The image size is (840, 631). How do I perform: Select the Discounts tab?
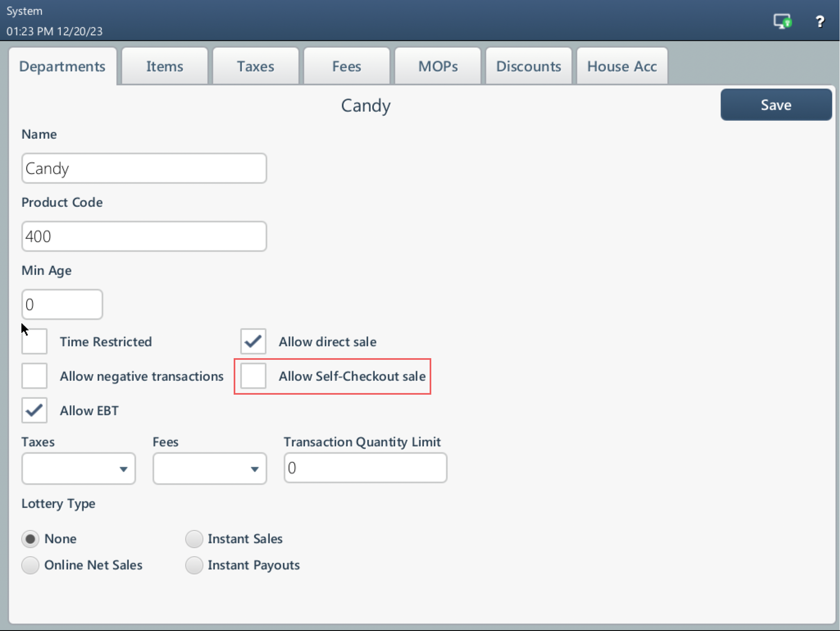(x=528, y=66)
